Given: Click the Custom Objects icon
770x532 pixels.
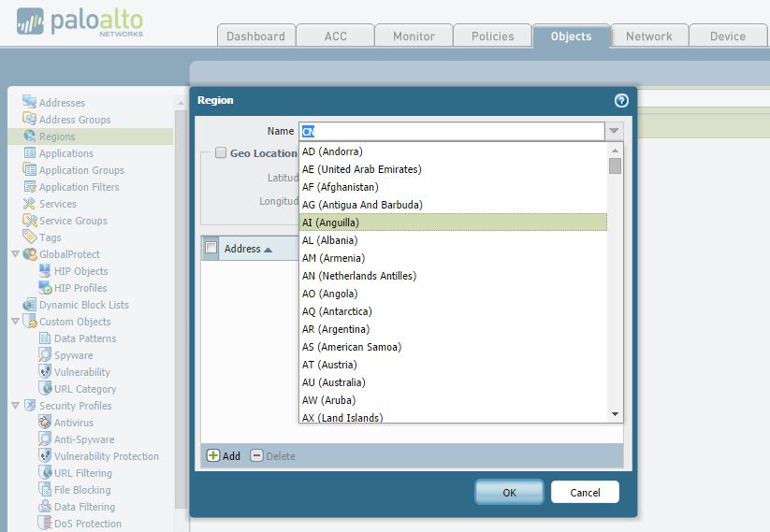Looking at the screenshot, I should [29, 321].
